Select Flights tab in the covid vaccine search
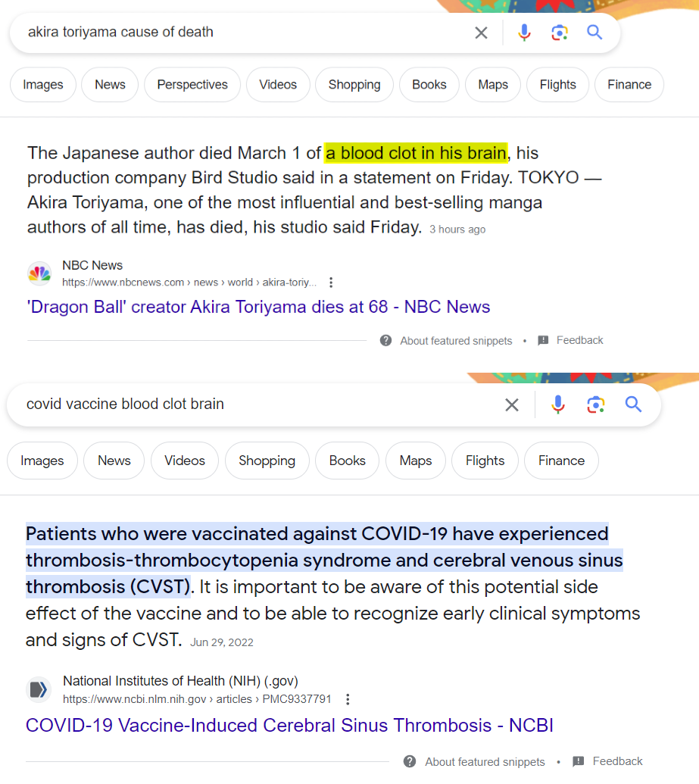 click(x=485, y=461)
